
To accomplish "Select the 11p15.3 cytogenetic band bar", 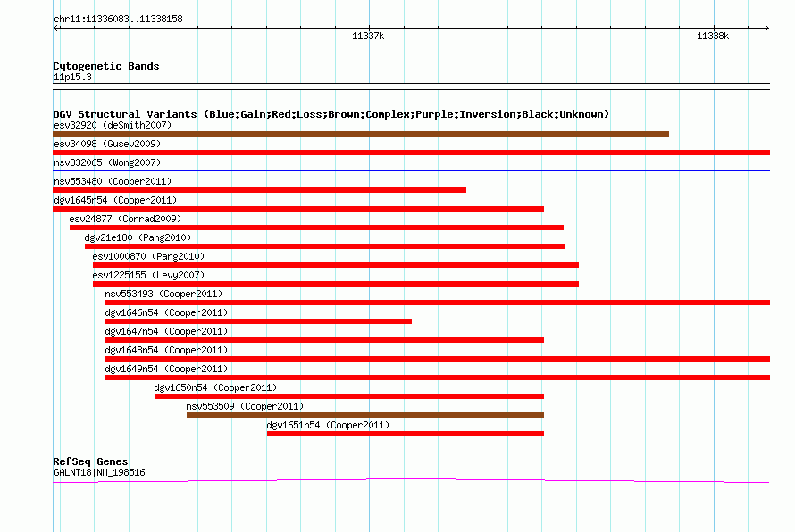I will 411,87.
